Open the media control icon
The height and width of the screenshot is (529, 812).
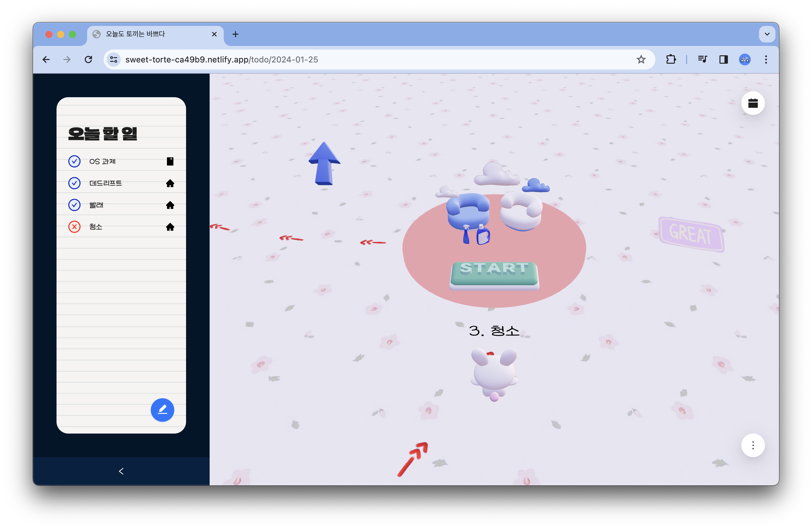click(x=702, y=59)
